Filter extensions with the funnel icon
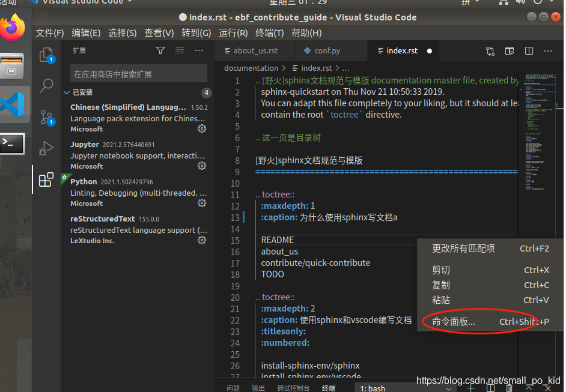566x392 pixels. pyautogui.click(x=160, y=50)
